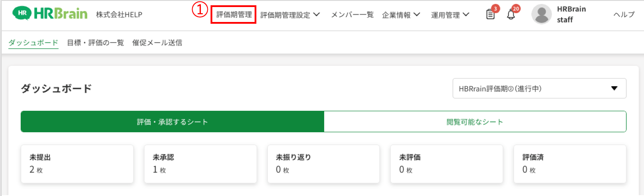Switch to 目標・評価の一覧 tab

(x=96, y=43)
